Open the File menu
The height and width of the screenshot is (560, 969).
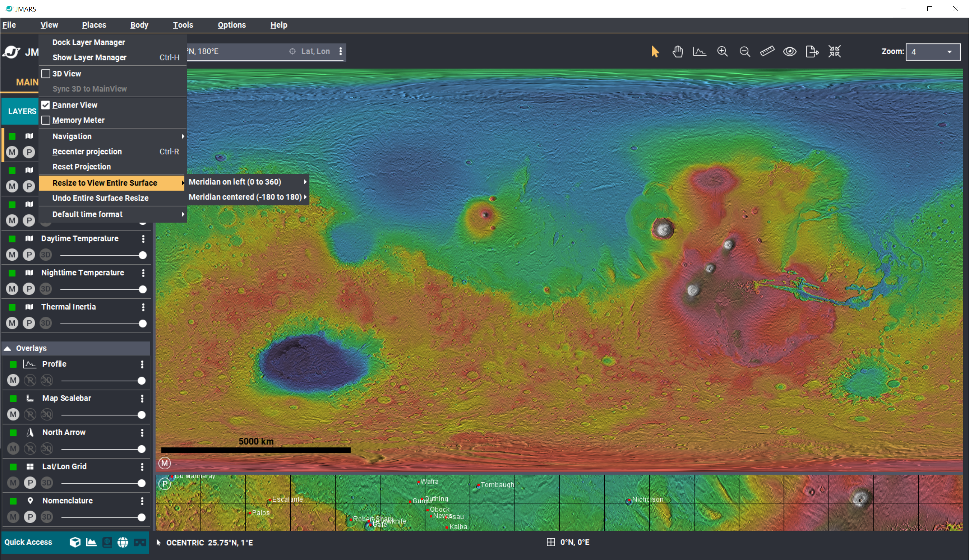9,25
